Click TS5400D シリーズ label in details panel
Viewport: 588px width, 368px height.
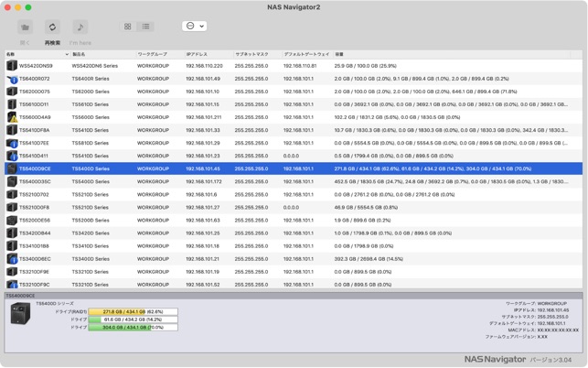click(x=55, y=303)
